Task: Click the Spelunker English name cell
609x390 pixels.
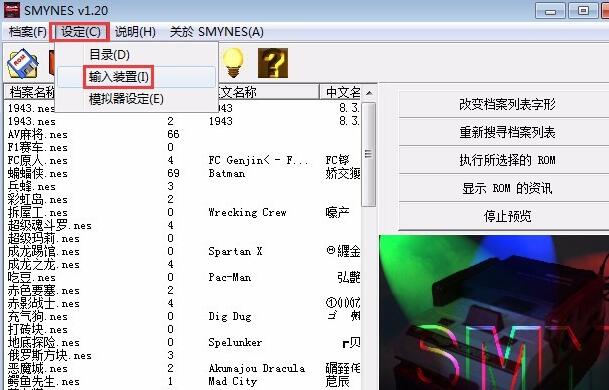Action: [x=235, y=343]
